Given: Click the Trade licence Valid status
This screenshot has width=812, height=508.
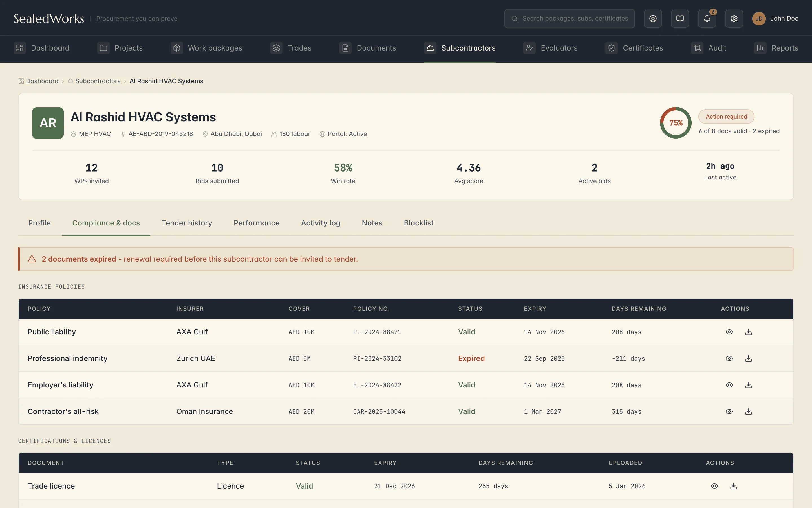Looking at the screenshot, I should coord(304,486).
